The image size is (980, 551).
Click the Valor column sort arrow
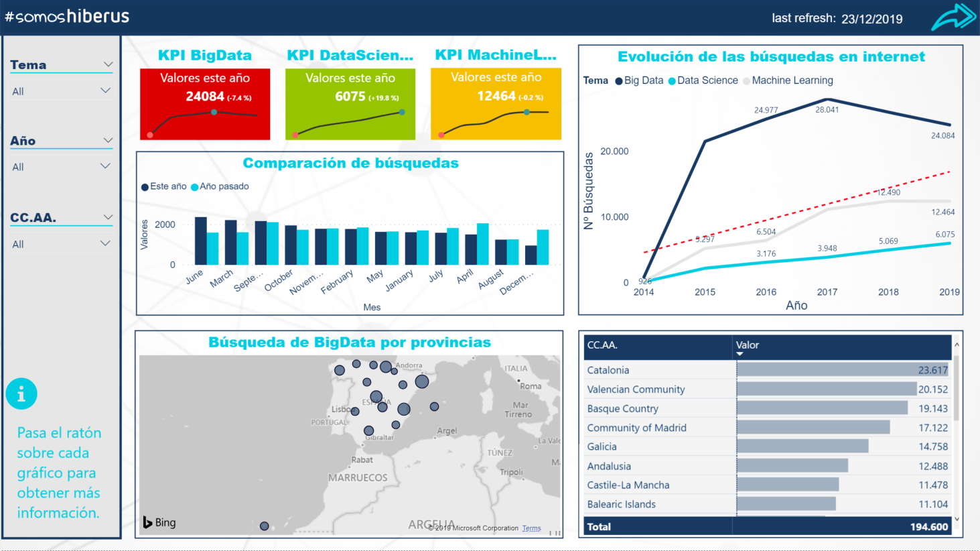pyautogui.click(x=740, y=354)
